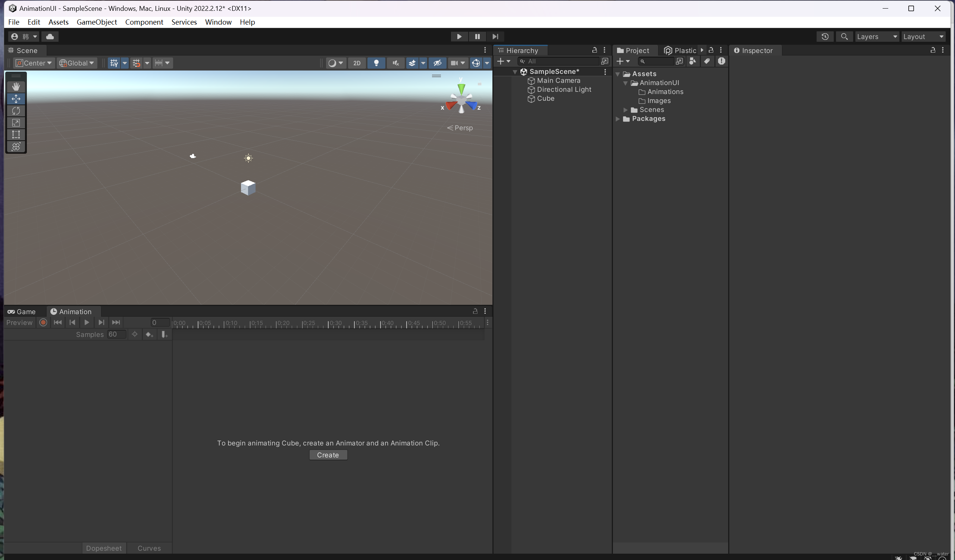The height and width of the screenshot is (560, 955).
Task: Select the Hand view tool
Action: 16,87
